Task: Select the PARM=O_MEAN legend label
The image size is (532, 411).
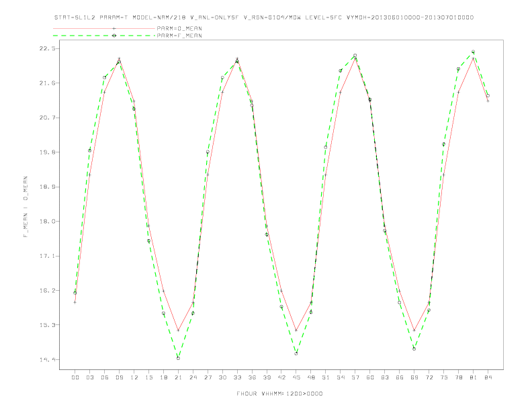Action: coord(179,28)
